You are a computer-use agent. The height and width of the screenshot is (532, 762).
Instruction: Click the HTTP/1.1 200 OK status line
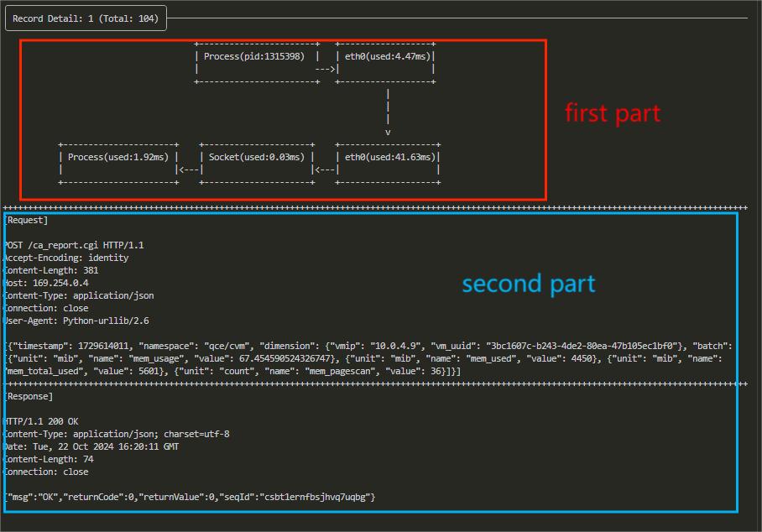click(41, 421)
